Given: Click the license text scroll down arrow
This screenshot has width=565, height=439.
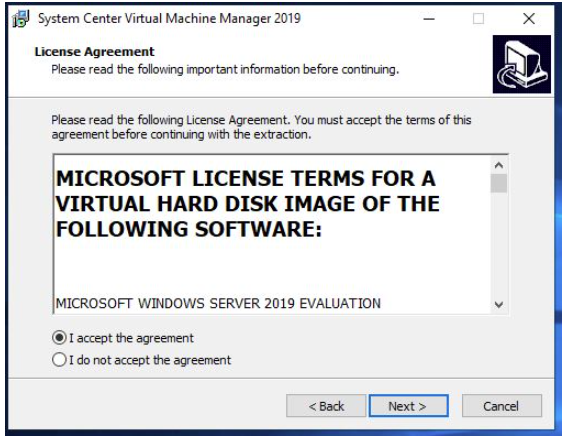Looking at the screenshot, I should [x=499, y=305].
